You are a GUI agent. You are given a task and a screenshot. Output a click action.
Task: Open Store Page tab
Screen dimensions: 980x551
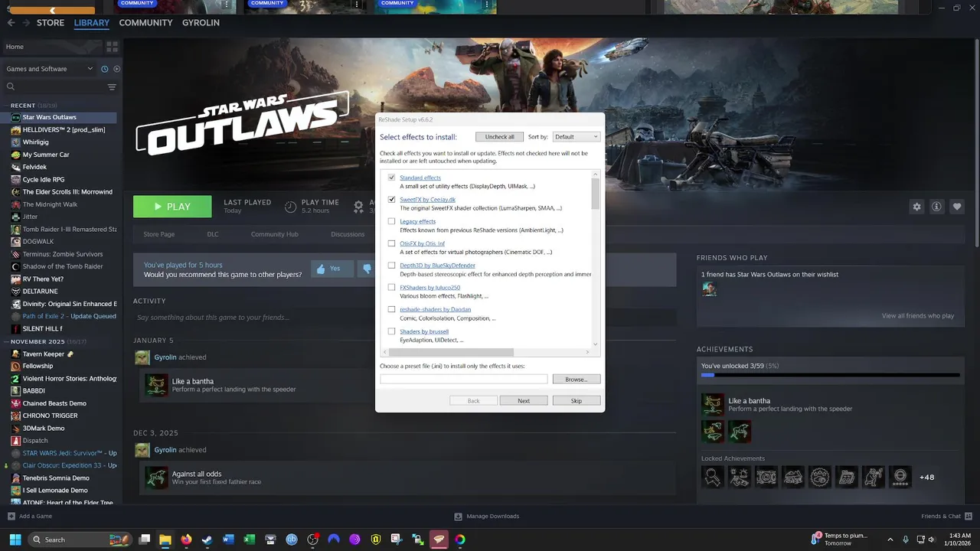point(159,234)
